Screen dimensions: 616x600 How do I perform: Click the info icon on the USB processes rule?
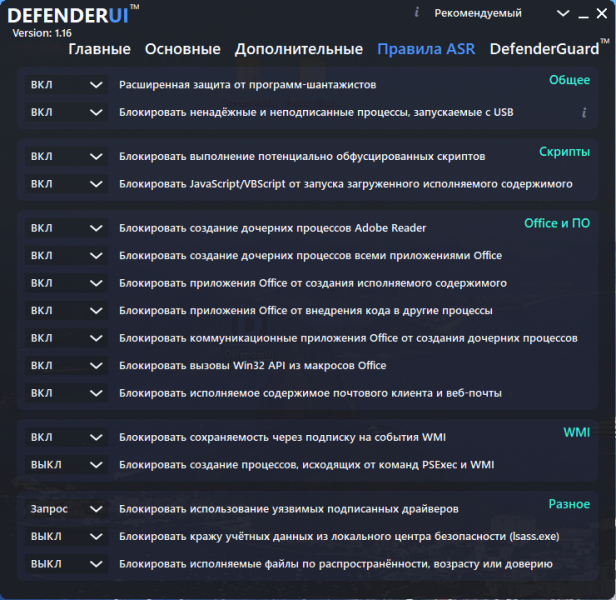(584, 113)
